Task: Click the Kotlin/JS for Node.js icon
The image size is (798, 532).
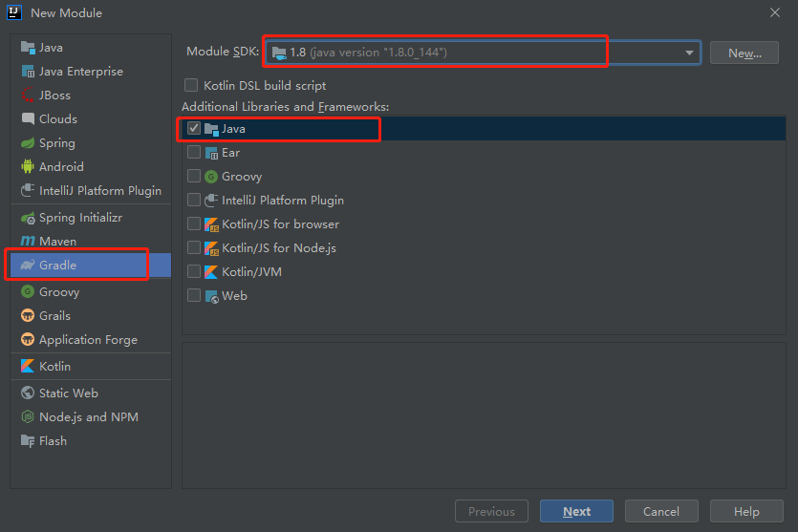Action: coord(211,248)
